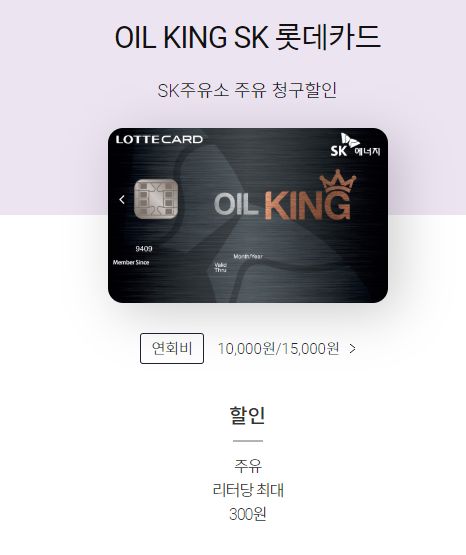The width and height of the screenshot is (466, 555).
Task: Click the Valid Thru label on the card
Action: pyautogui.click(x=220, y=267)
